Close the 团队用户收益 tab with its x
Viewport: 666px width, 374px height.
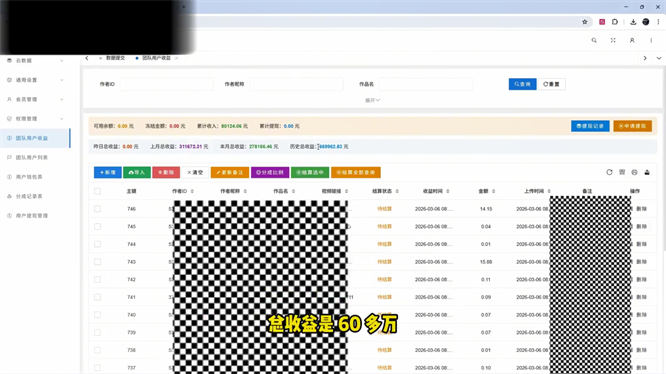[177, 58]
